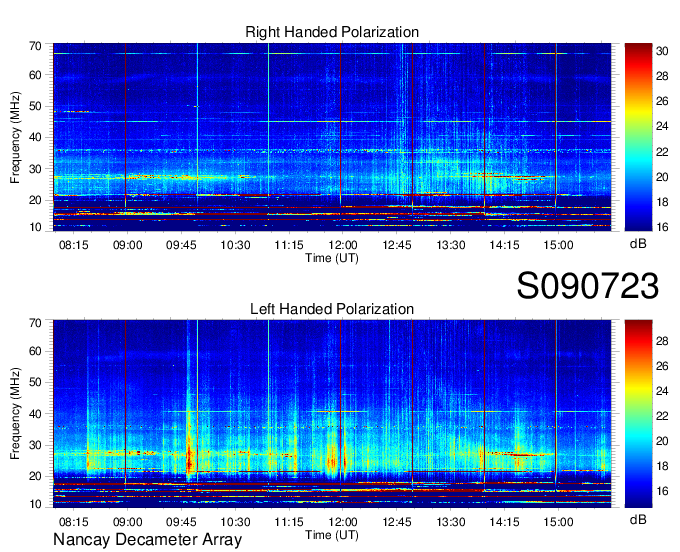Click the '28' dB label on lower colorbar
This screenshot has height=552, width=680.
[x=662, y=341]
